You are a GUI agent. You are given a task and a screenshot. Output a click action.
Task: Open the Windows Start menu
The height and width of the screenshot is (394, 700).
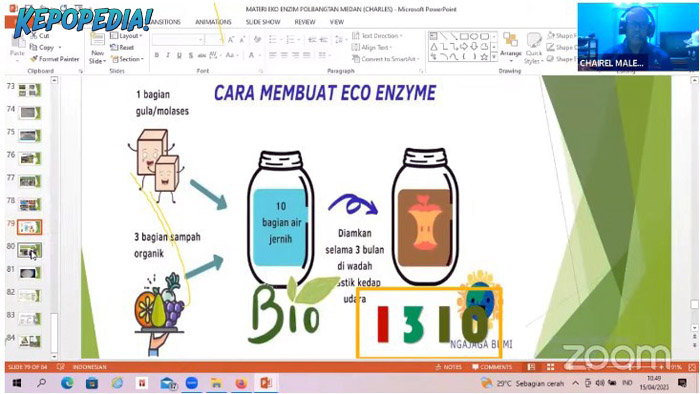17,383
